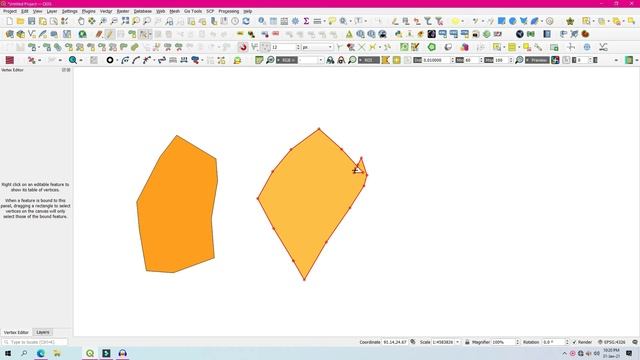
Task: Open a project with the folder icon
Action: [20, 21]
